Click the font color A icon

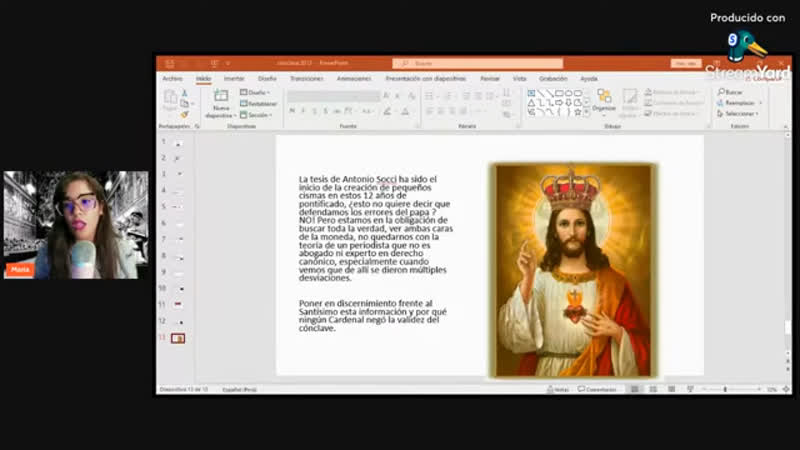pos(405,111)
